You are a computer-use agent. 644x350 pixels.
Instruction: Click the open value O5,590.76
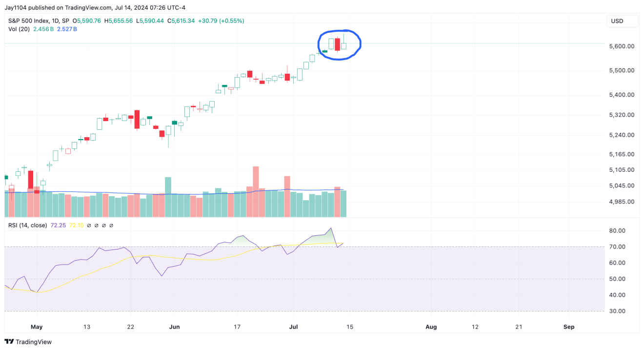click(87, 21)
